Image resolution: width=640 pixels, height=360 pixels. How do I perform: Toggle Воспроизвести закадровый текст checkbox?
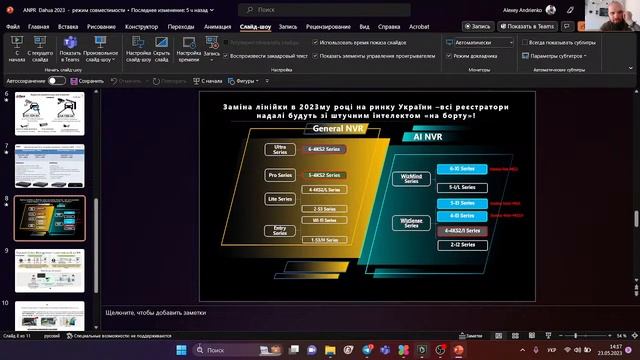coord(225,56)
